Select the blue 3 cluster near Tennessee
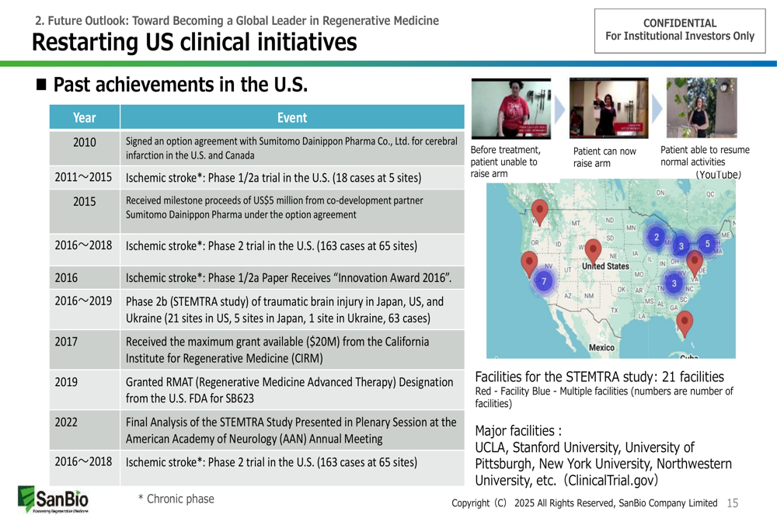 point(674,282)
